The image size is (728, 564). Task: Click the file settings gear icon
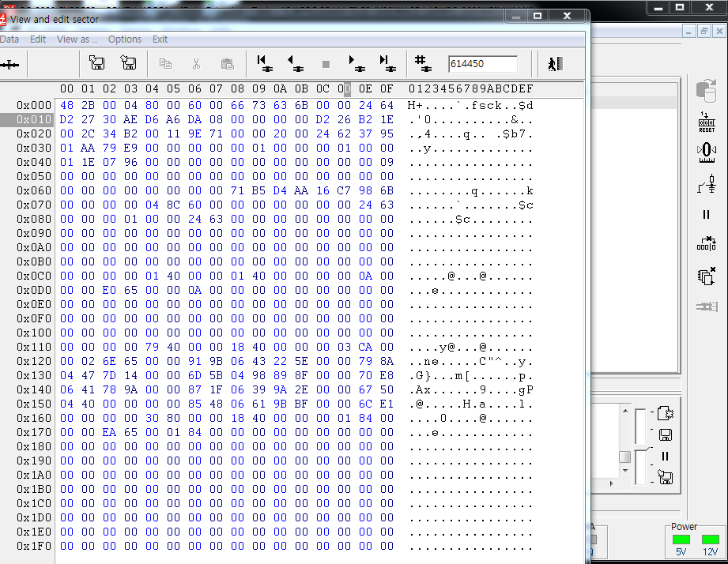point(666,413)
